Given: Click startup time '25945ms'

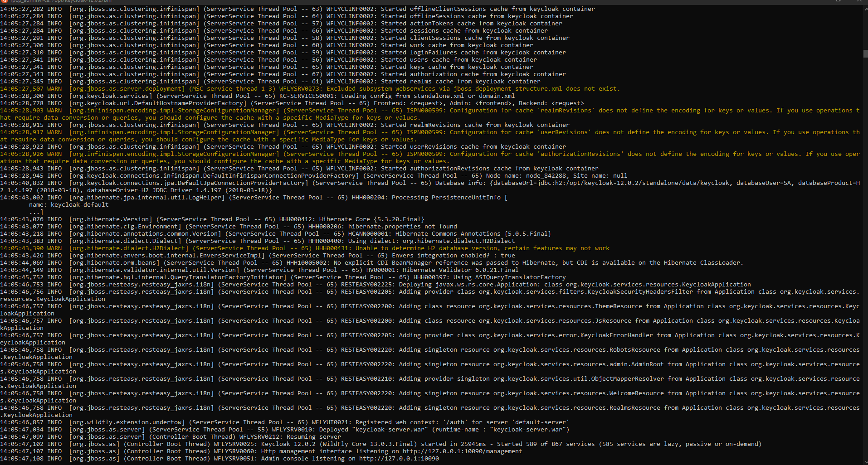Looking at the screenshot, I should click(473, 444).
